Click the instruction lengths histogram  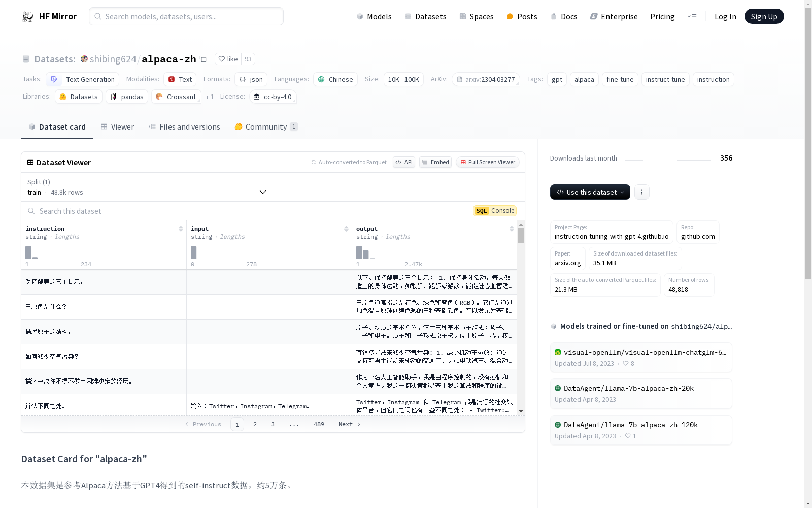(x=58, y=252)
